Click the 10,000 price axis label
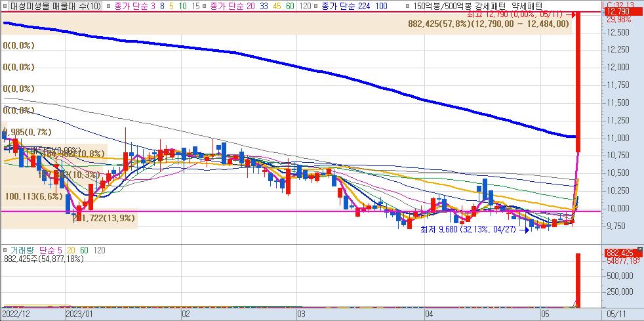The width and height of the screenshot is (644, 321). pos(616,208)
